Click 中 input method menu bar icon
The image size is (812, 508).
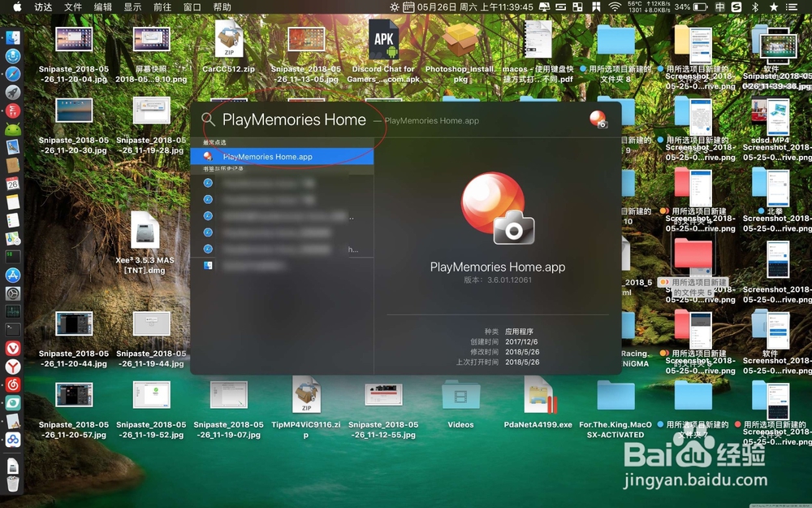tap(719, 7)
